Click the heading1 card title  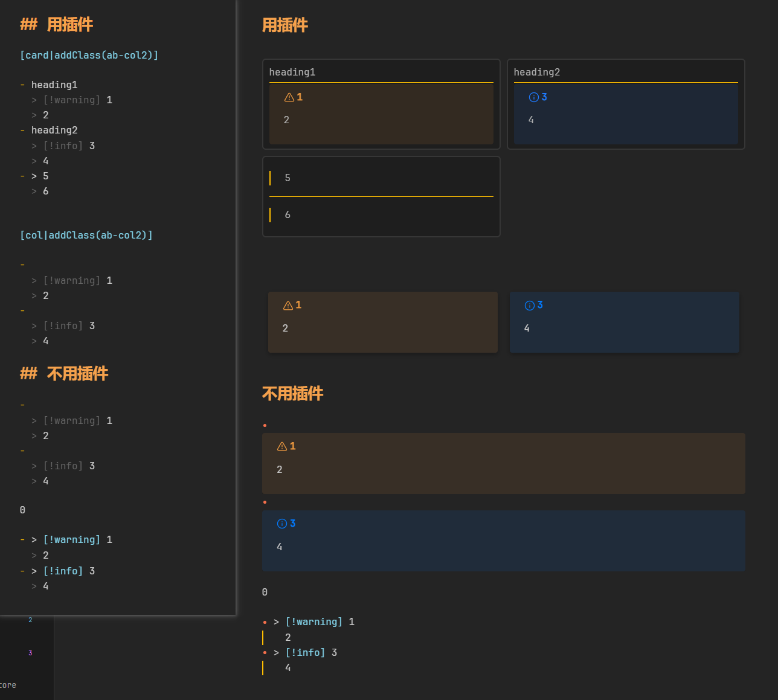(292, 72)
